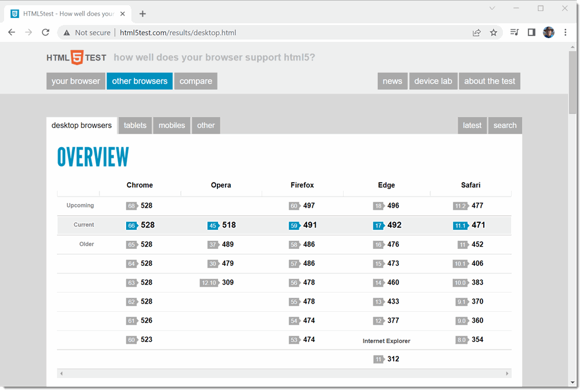The width and height of the screenshot is (582, 392).
Task: Open the compare tab
Action: [x=195, y=81]
